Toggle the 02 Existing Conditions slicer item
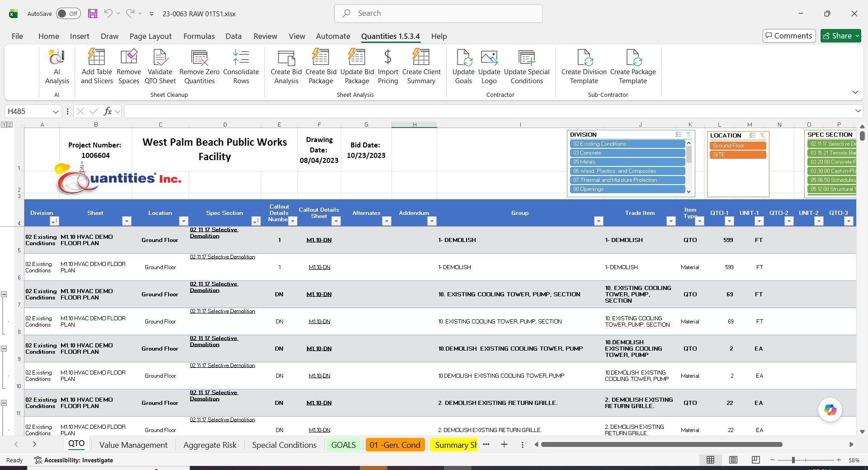 coord(627,144)
